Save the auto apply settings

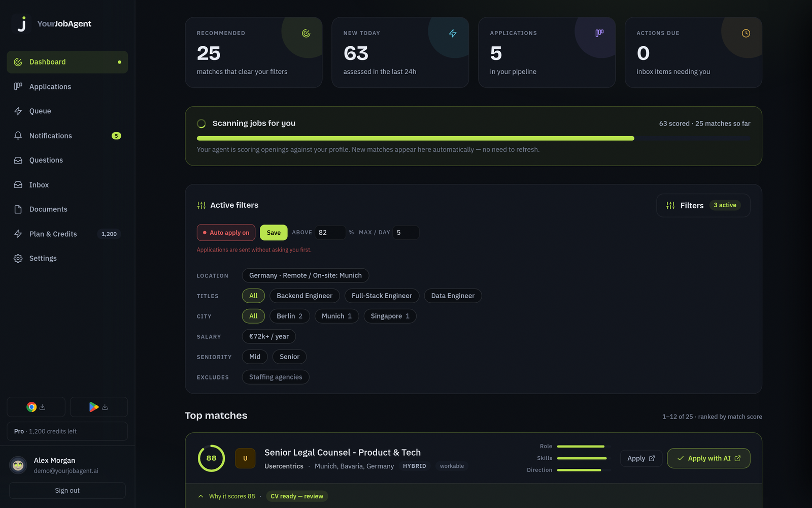[274, 233]
